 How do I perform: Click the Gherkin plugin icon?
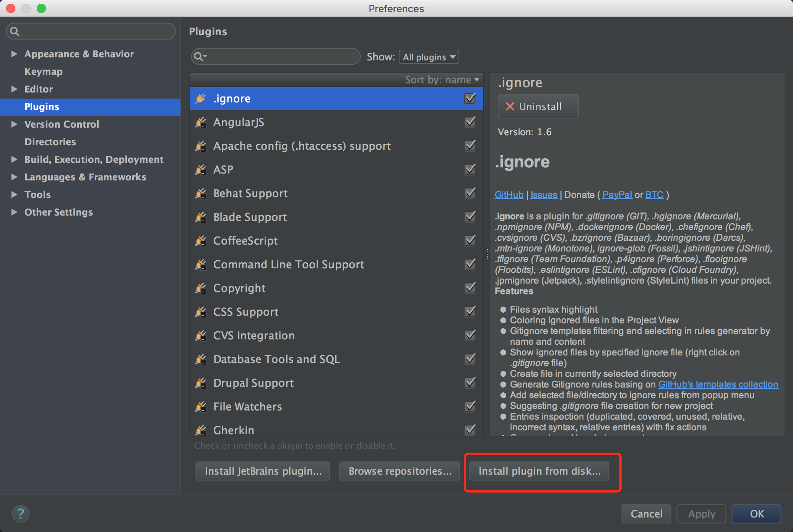click(201, 430)
